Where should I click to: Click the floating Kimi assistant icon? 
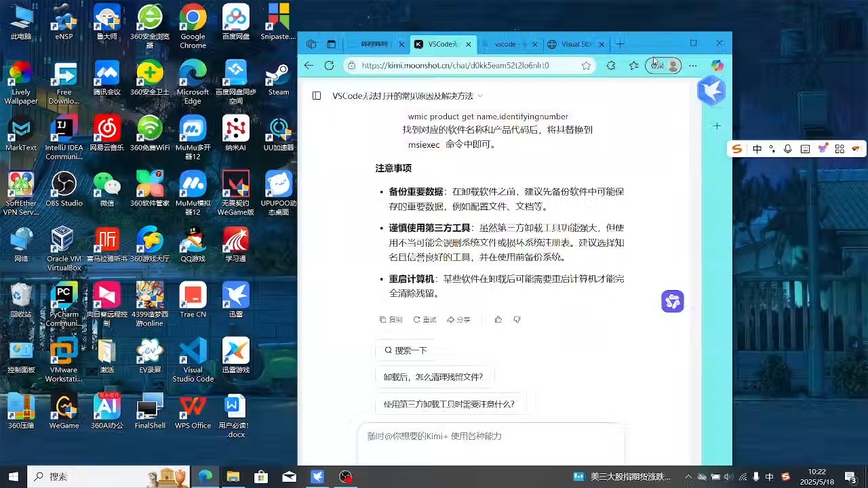click(x=672, y=301)
